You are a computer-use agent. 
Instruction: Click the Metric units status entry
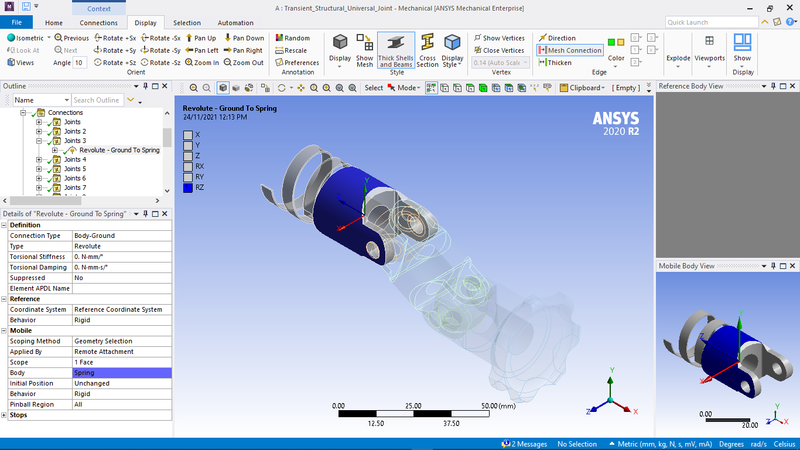click(x=660, y=444)
